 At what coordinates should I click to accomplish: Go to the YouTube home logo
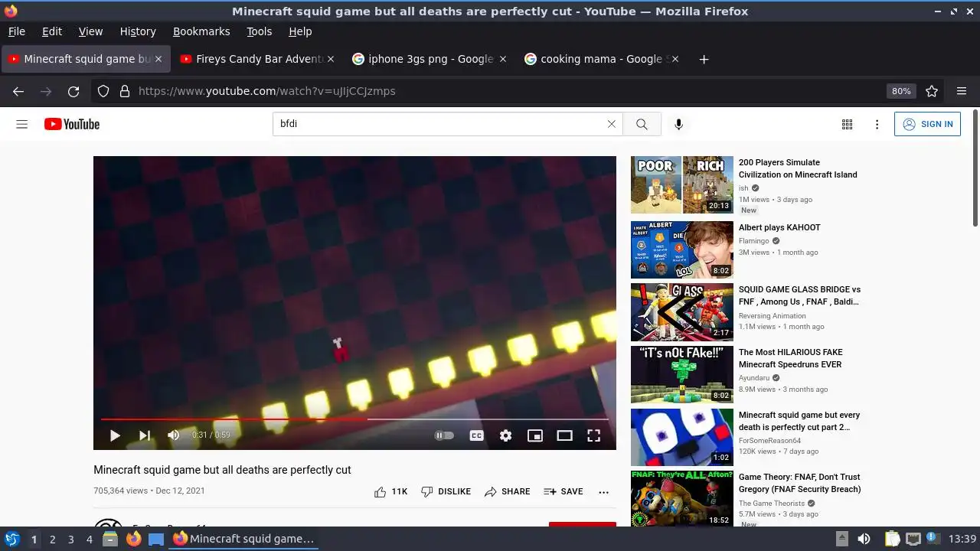72,124
